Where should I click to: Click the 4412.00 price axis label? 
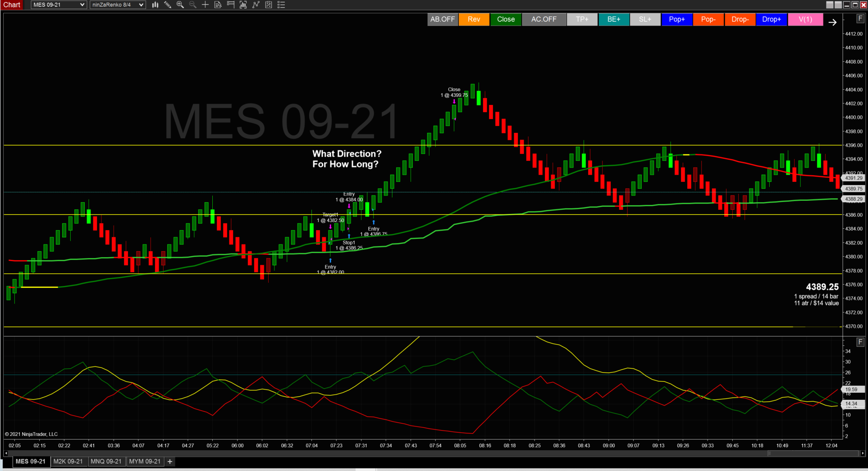tap(854, 34)
